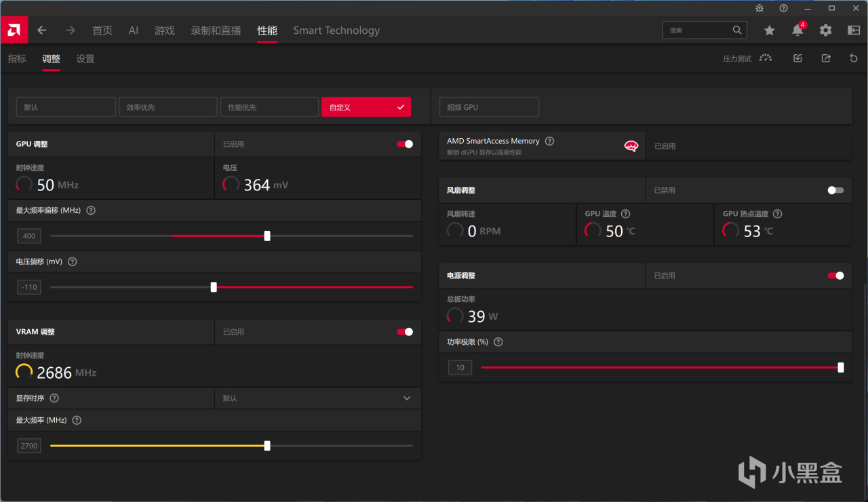Viewport: 868px width, 502px height.
Task: Click the search box labeled 搜索
Action: coord(705,30)
